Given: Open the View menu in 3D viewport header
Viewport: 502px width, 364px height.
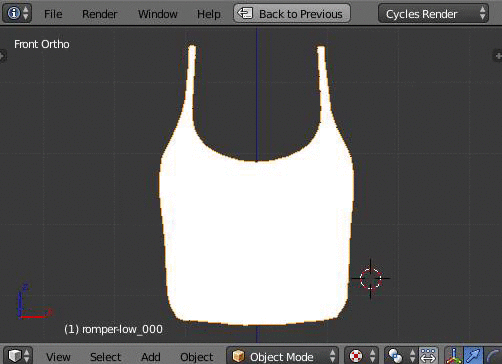Looking at the screenshot, I should [x=58, y=357].
